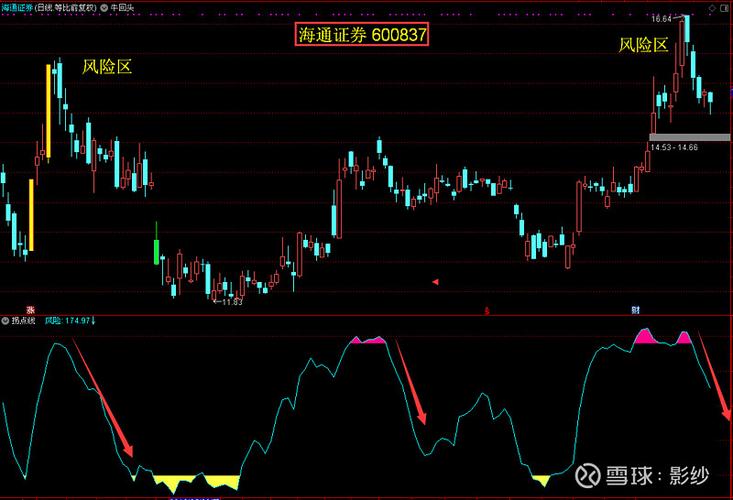This screenshot has width=733, height=500.
Task: Click the 14.53 - 14.66 gap label
Action: (674, 147)
